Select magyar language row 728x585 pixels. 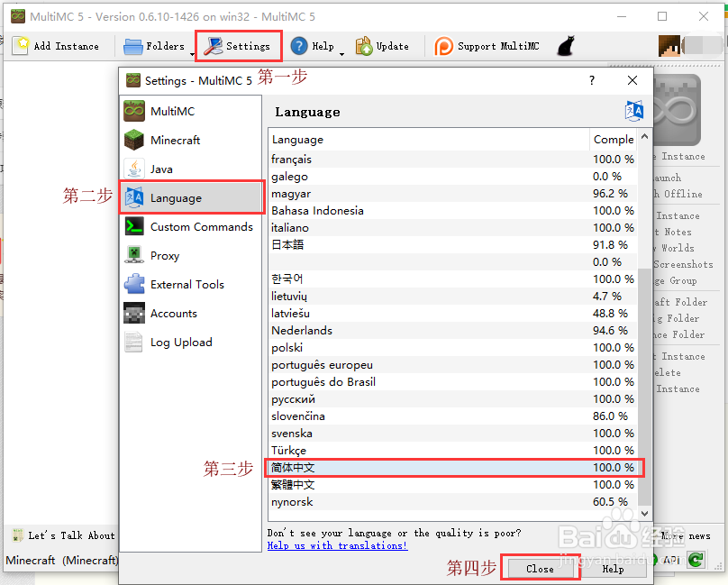point(452,193)
